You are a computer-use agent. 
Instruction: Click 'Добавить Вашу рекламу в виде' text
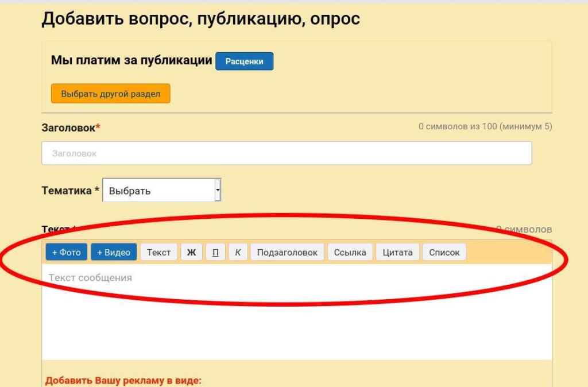click(x=123, y=381)
